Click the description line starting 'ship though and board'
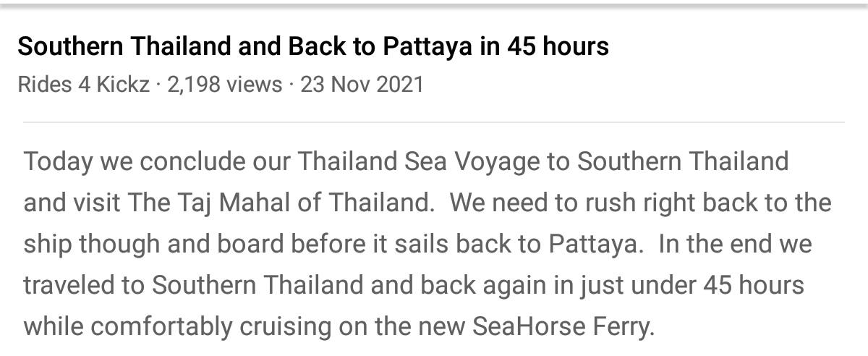The width and height of the screenshot is (868, 356). [x=417, y=244]
